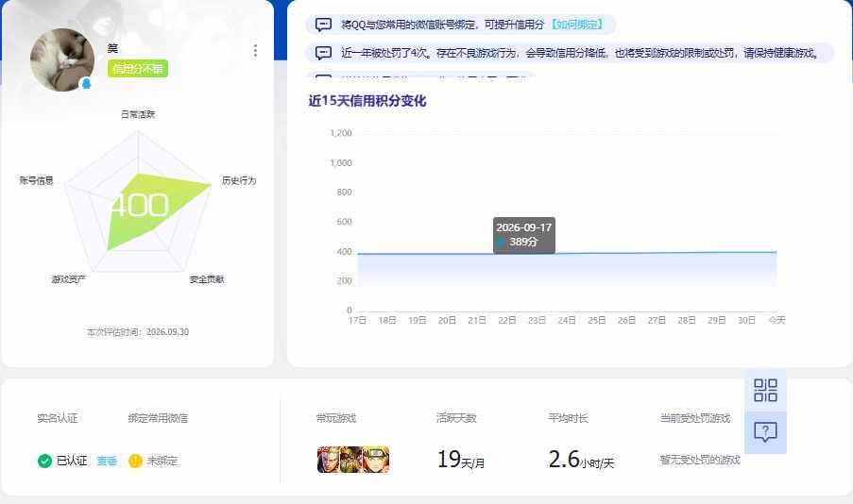The image size is (853, 504).
Task: Click the green verified checkmark icon
Action: (44, 461)
